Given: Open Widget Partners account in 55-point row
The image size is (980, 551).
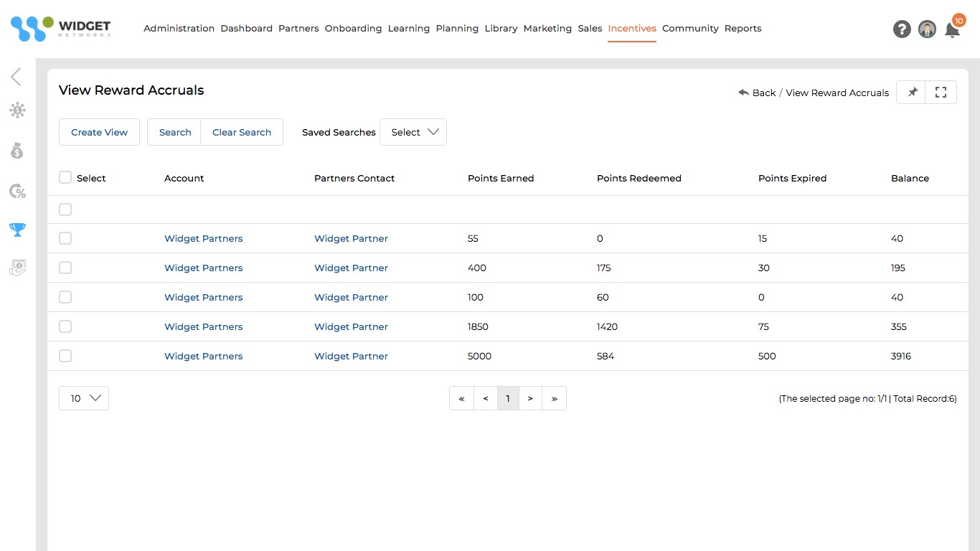Looking at the screenshot, I should click(204, 238).
